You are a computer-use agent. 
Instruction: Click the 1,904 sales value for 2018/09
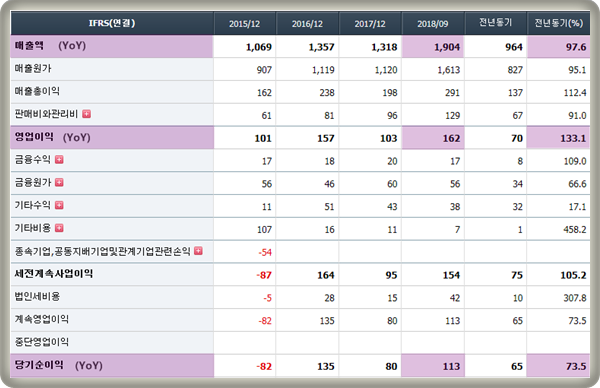[447, 47]
